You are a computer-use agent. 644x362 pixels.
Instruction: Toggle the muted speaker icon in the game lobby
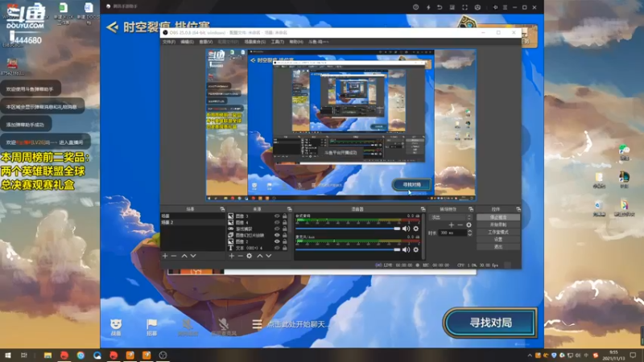tap(188, 327)
